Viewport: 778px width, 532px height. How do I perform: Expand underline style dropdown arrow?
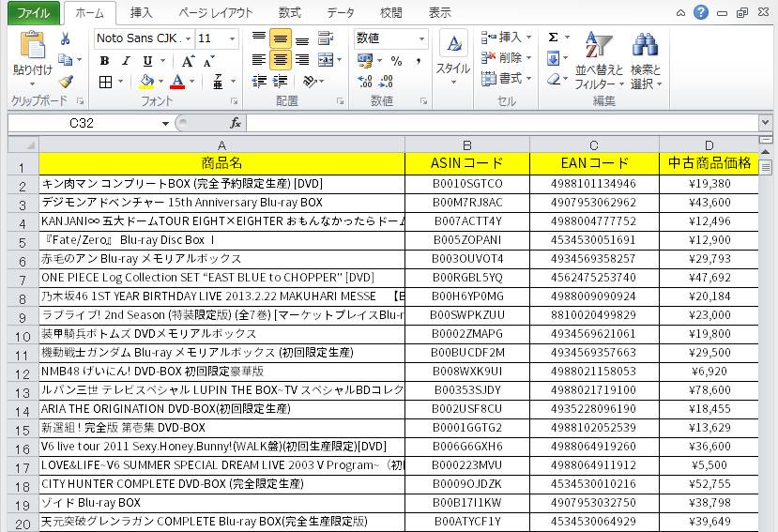162,61
